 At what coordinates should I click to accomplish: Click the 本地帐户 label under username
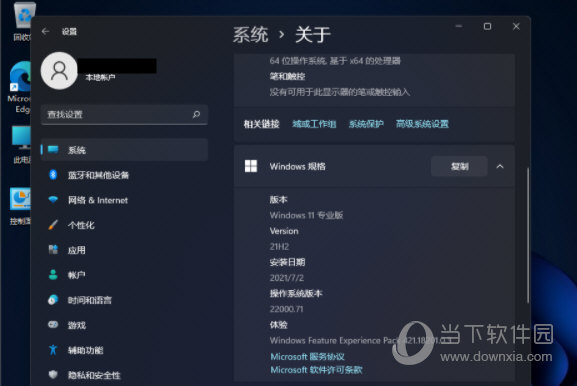[x=100, y=77]
